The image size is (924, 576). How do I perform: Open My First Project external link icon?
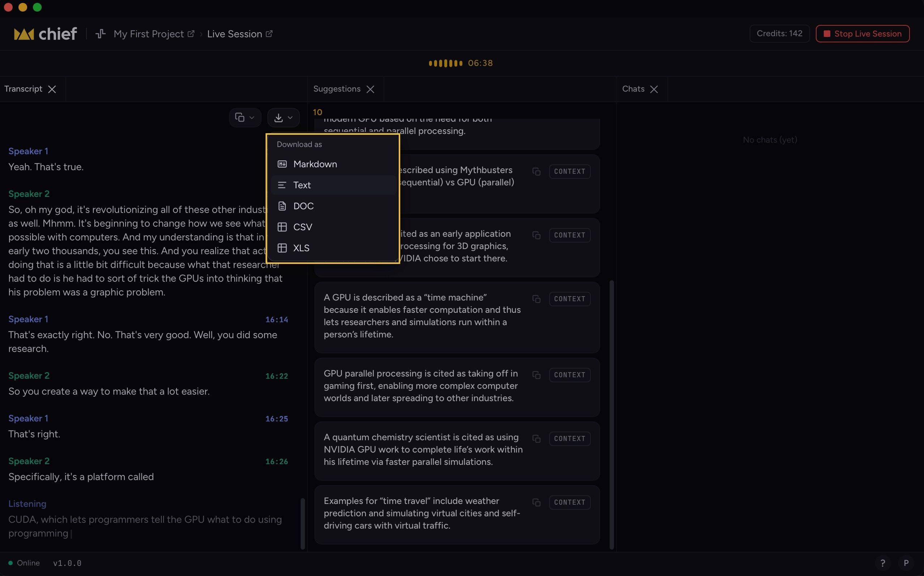click(191, 34)
